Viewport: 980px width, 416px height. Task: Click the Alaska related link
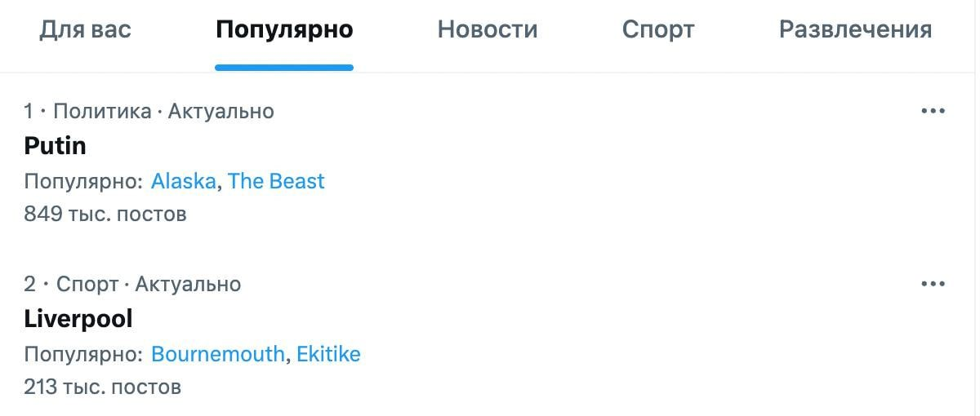(x=184, y=181)
